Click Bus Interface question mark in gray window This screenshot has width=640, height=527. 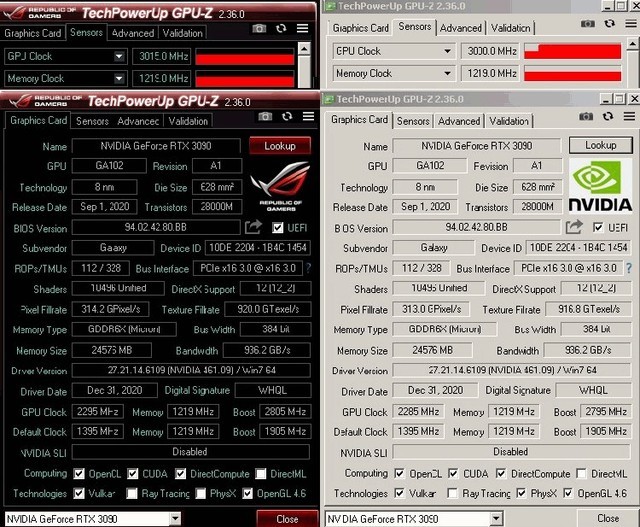tap(629, 268)
